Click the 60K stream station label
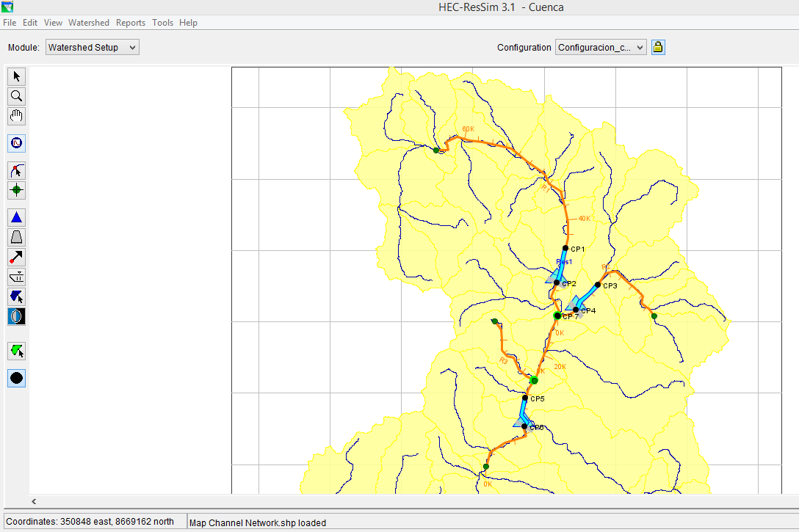Viewport: 799px width, 532px height. [469, 129]
